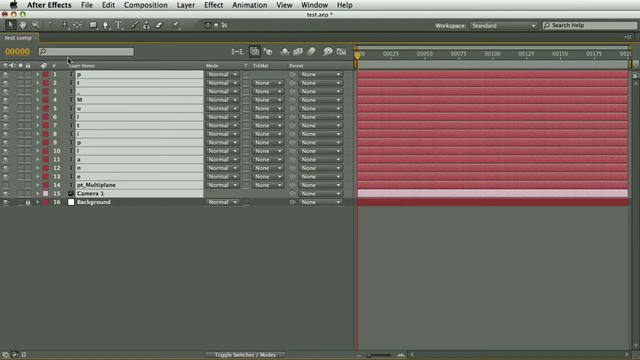Zoom in on the timeline
This screenshot has height=360, width=640.
(401, 355)
